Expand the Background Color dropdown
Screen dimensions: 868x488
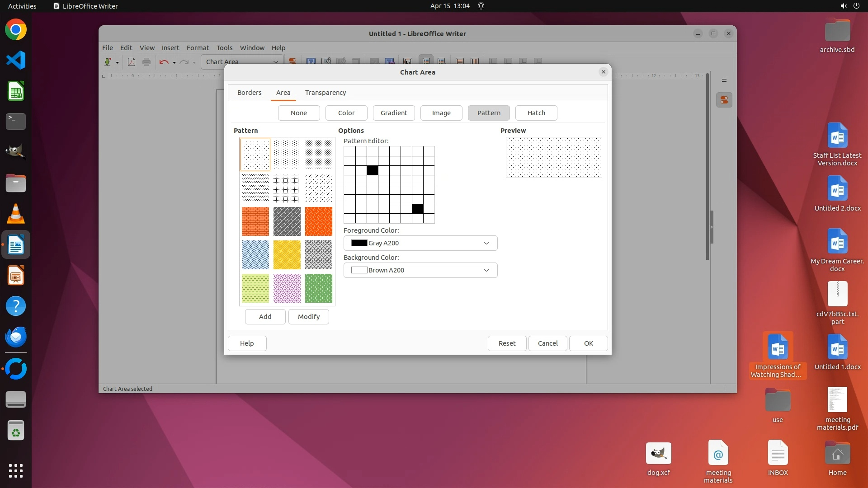click(486, 270)
